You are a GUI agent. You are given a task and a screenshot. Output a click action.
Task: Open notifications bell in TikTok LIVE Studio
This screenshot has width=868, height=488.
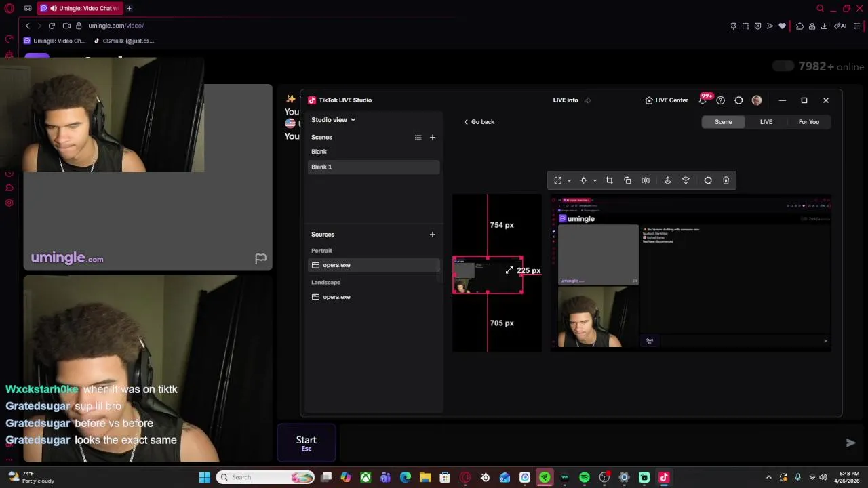tap(703, 100)
